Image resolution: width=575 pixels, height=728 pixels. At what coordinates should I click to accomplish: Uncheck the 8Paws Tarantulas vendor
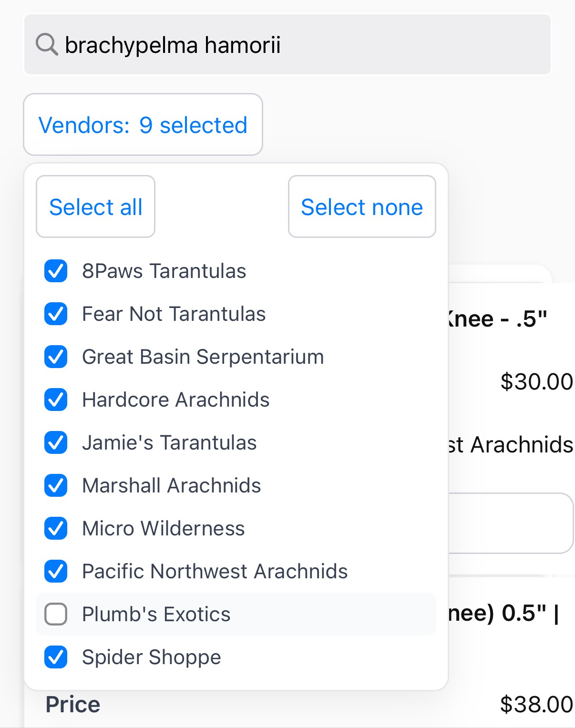(56, 271)
